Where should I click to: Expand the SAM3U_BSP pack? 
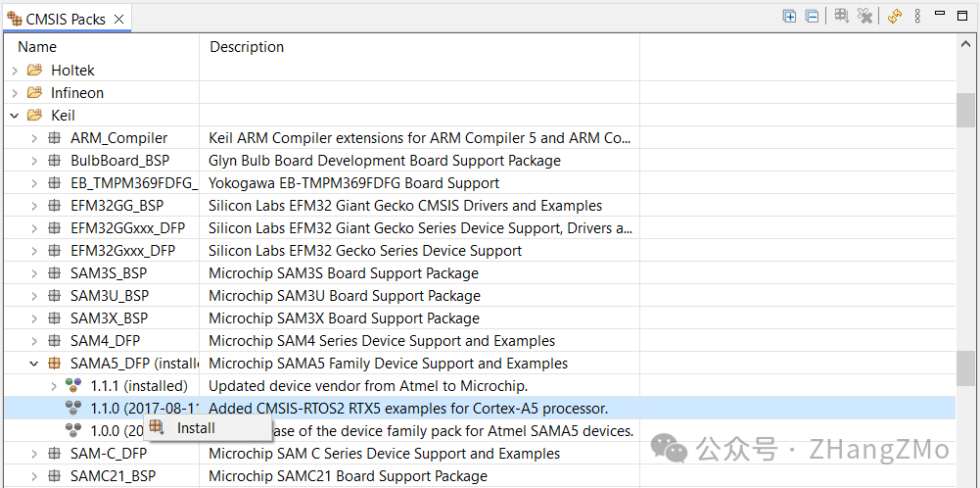34,296
